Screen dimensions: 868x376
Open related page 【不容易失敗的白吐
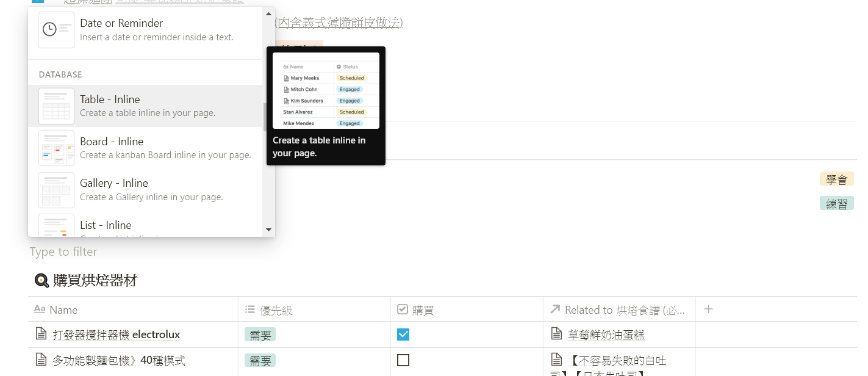[x=617, y=360]
